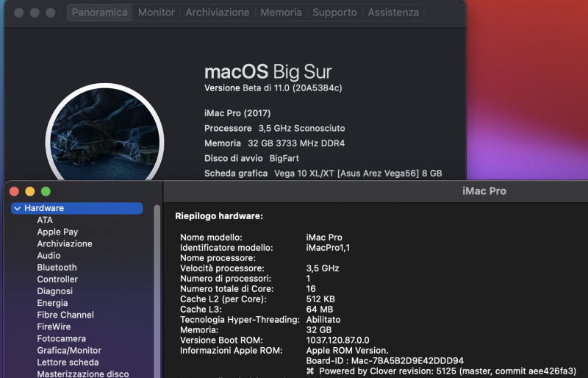
Task: Click the Memoria 32 GB hardware value
Action: [x=319, y=330]
